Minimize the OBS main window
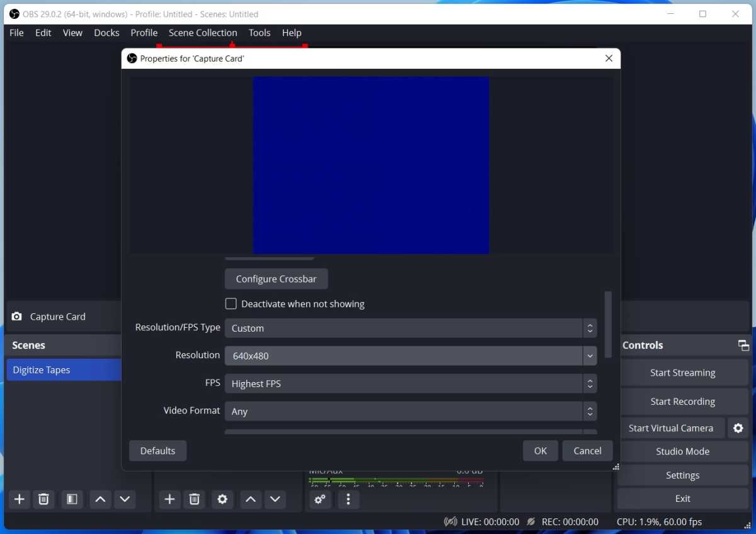Screen dimensions: 756x534 670,14
